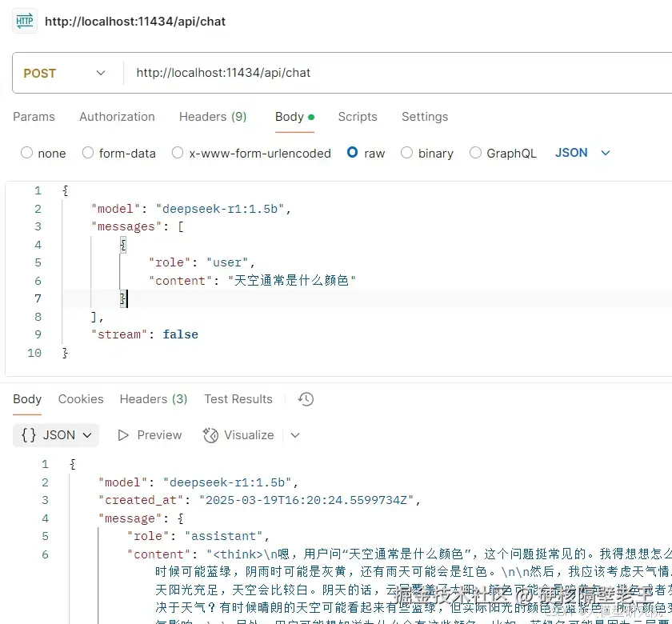The width and height of the screenshot is (672, 624).
Task: Switch to the Params tab
Action: pos(34,117)
